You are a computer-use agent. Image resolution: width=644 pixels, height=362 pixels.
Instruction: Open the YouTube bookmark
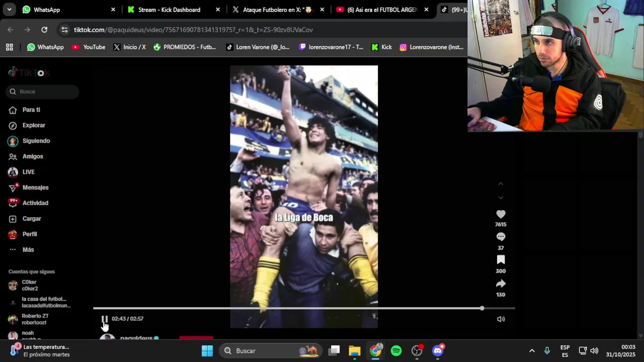(89, 47)
